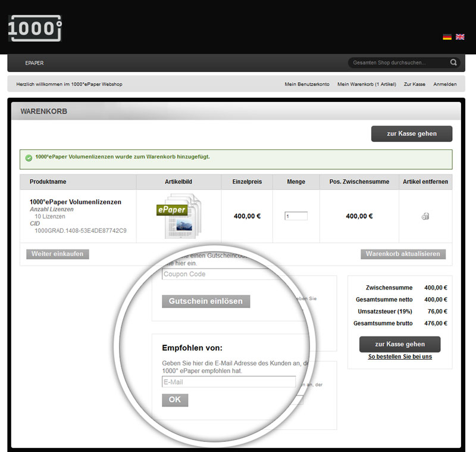Click the E-Mail recommendation field

[x=228, y=382]
